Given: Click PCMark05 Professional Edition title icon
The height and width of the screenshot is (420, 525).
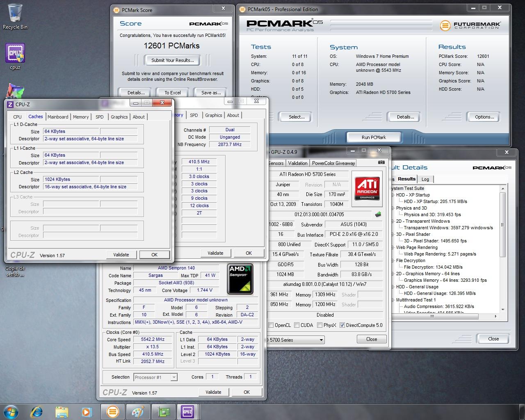Looking at the screenshot, I should (x=242, y=9).
